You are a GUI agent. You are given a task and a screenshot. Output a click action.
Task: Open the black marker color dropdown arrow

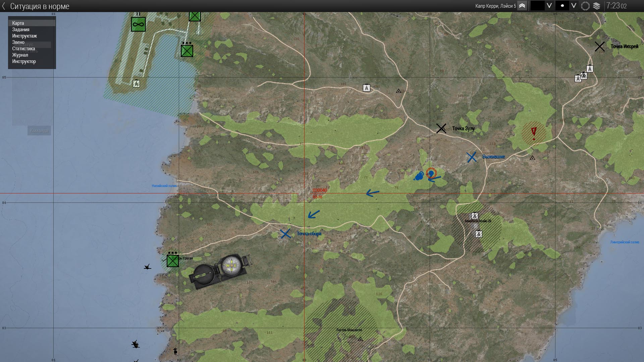point(549,6)
